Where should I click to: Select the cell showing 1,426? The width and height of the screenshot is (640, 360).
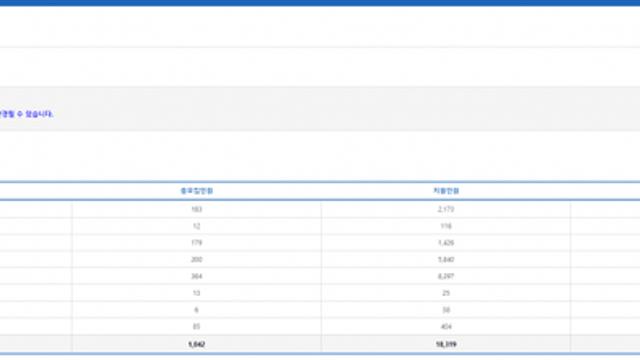click(446, 243)
